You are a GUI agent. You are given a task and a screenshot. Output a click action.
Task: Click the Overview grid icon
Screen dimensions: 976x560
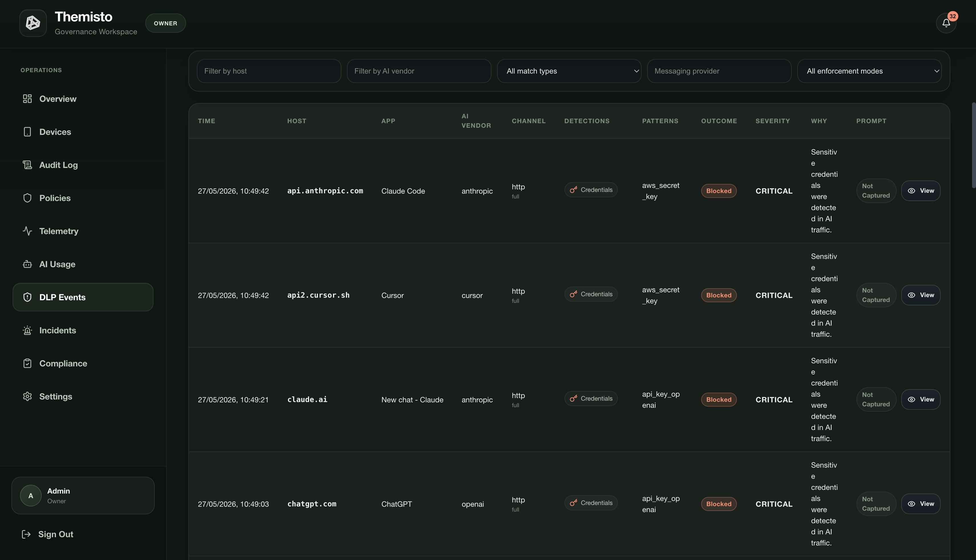click(x=27, y=99)
